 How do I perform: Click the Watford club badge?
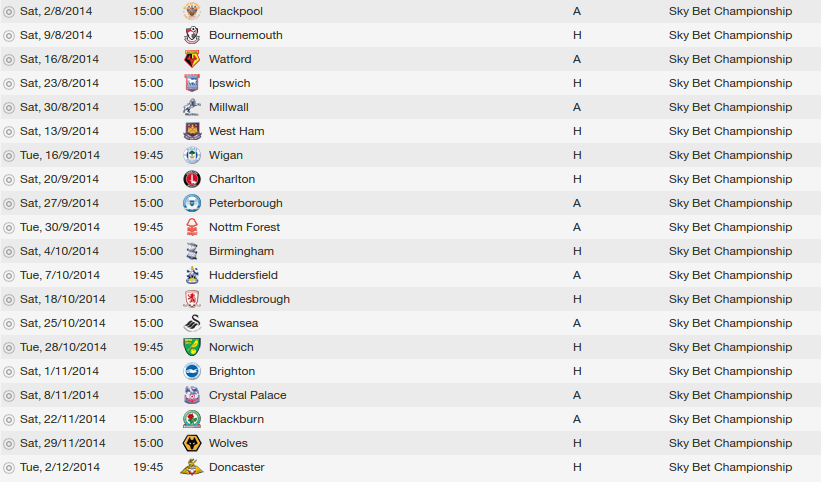coord(192,59)
